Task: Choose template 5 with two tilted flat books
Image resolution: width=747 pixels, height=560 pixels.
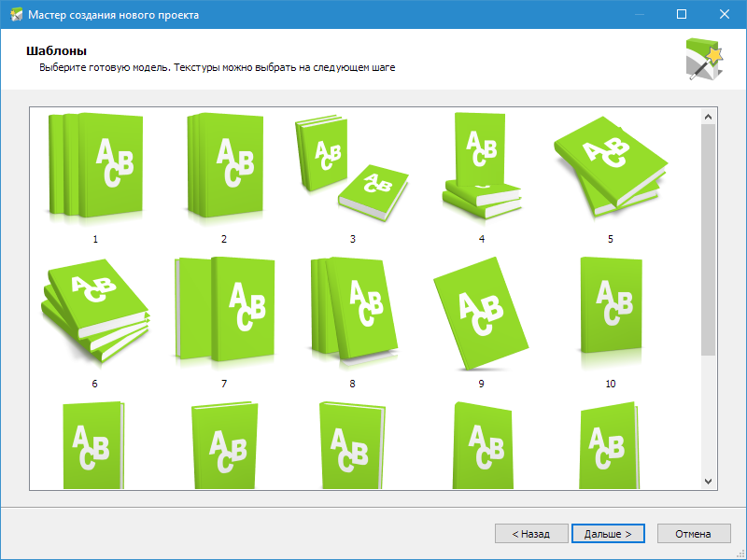Action: (611, 167)
